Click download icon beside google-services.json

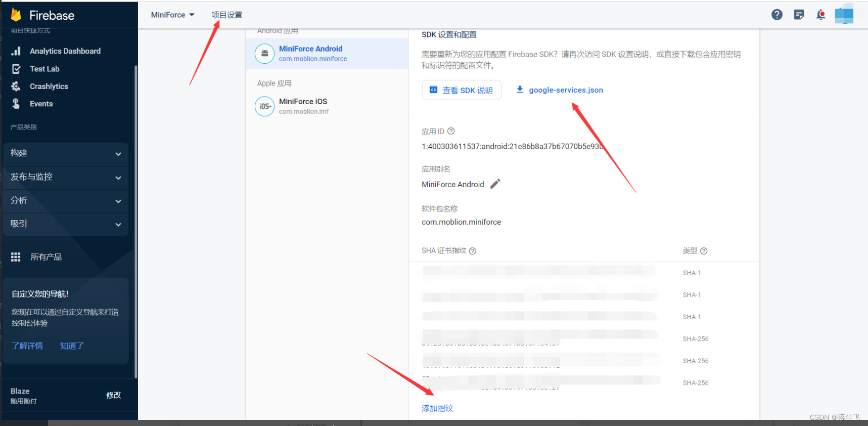[520, 90]
